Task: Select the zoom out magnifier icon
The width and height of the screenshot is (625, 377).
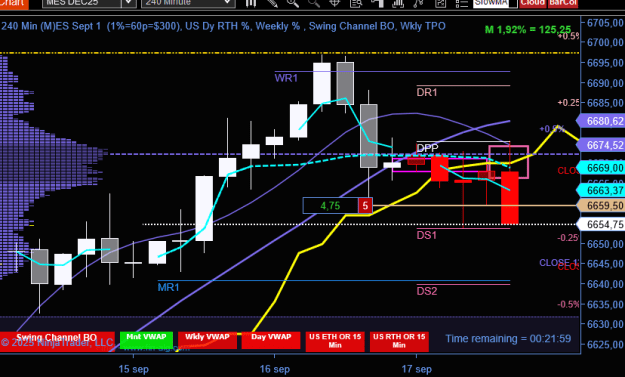Action: point(314,3)
